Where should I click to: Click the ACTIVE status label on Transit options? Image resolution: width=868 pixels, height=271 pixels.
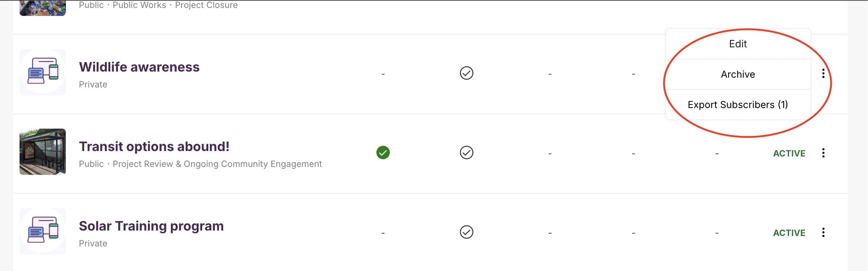click(x=789, y=153)
